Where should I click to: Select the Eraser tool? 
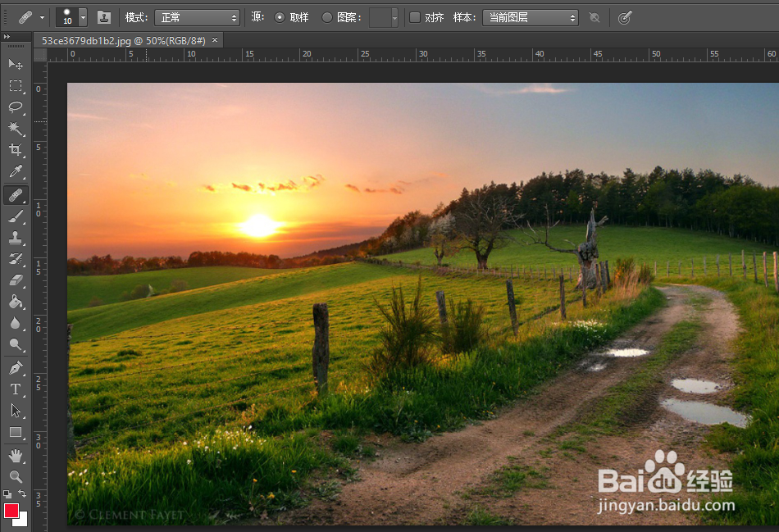click(16, 280)
